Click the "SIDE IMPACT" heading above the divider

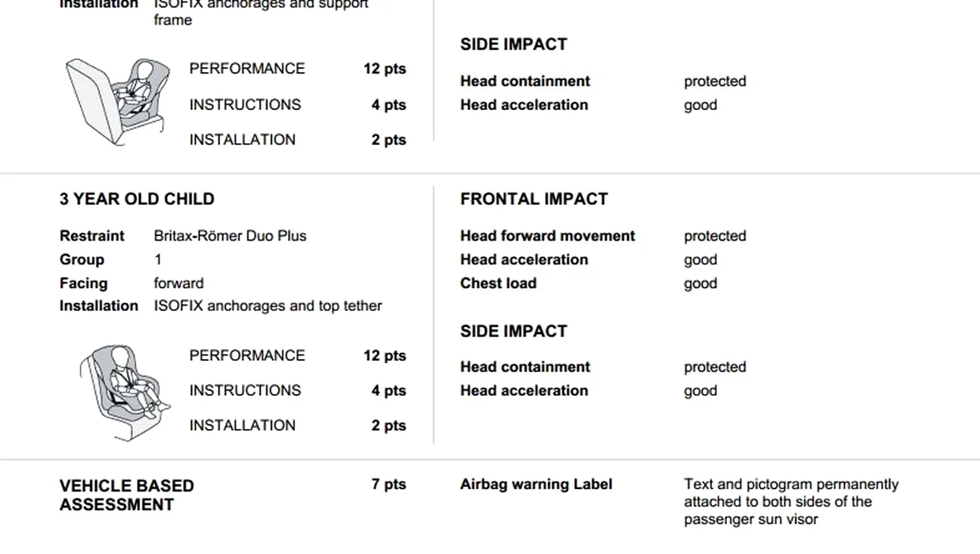pos(513,44)
